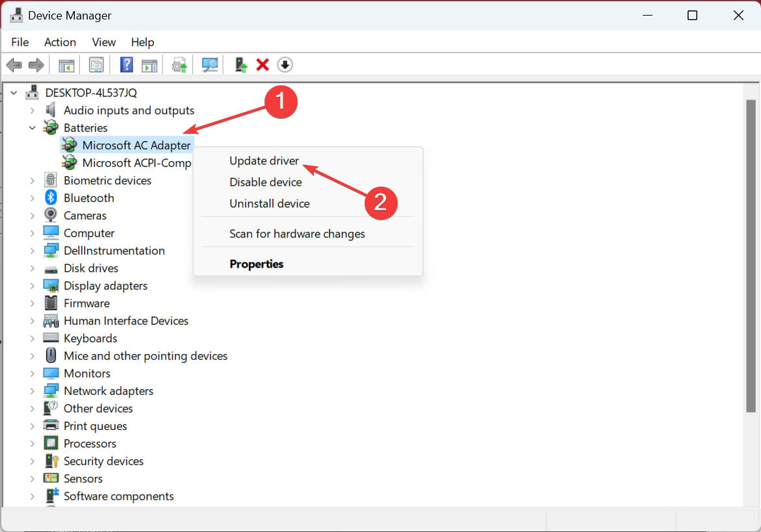Click the Enable device toolbar icon

pos(240,64)
